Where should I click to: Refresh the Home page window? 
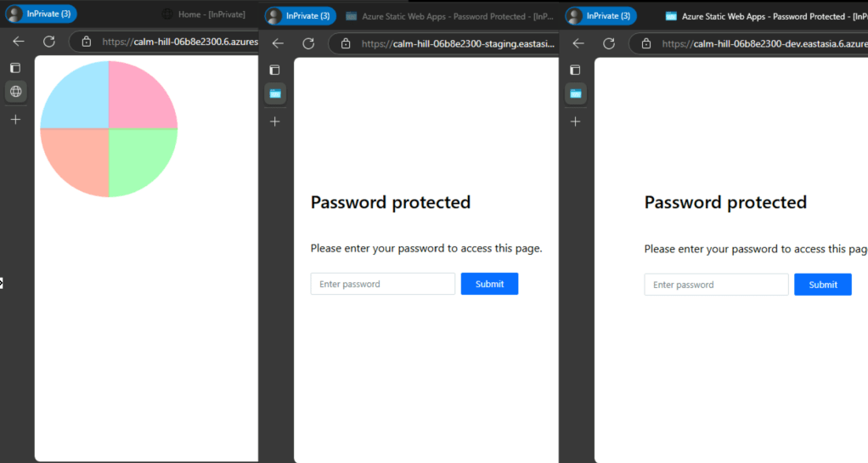[x=48, y=42]
